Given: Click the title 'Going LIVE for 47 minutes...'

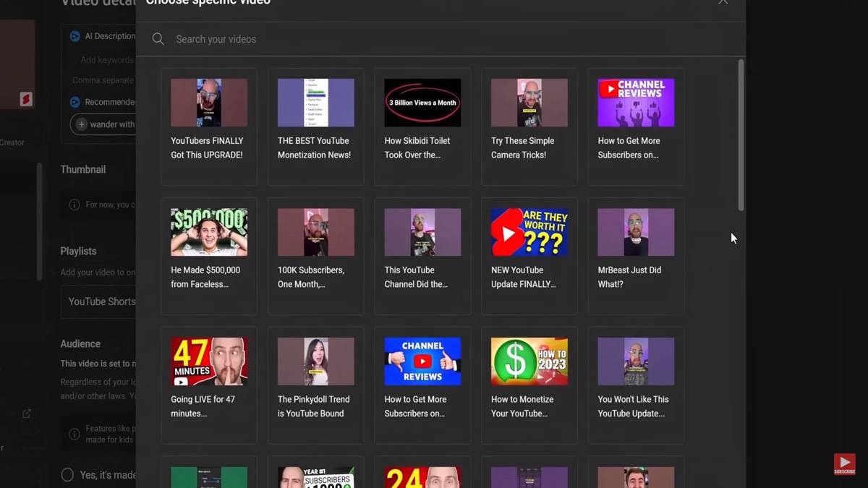Looking at the screenshot, I should coord(202,406).
